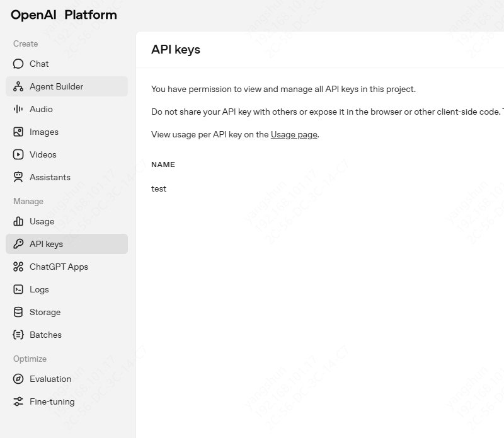Navigate to Fine-tuning section
Viewport: 504px width, 438px height.
coord(52,401)
